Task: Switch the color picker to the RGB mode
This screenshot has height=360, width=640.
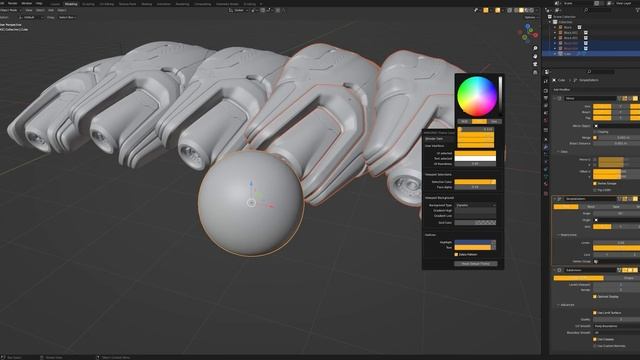Action: pos(464,121)
